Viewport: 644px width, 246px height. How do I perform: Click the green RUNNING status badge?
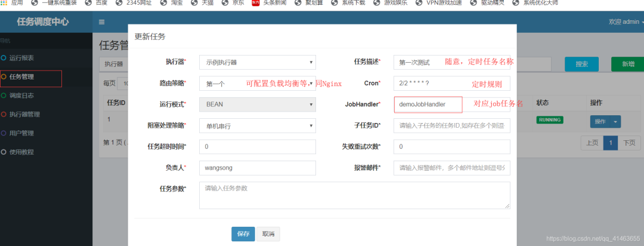click(550, 119)
